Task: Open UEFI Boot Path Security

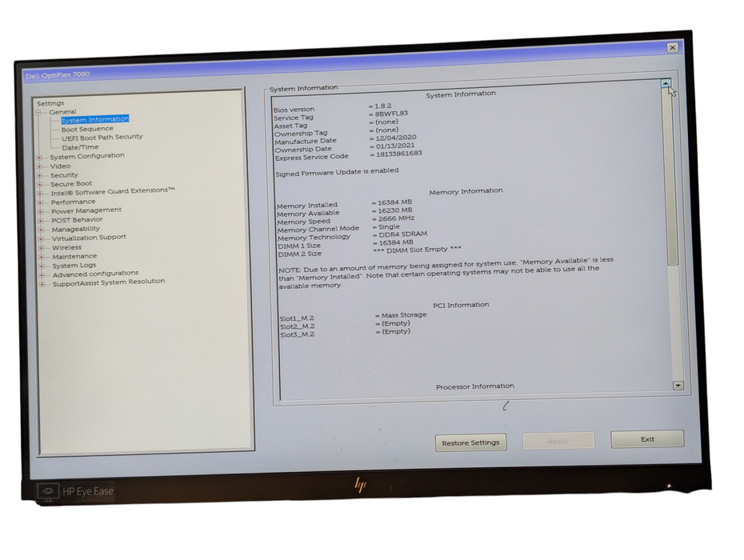Action: click(102, 137)
